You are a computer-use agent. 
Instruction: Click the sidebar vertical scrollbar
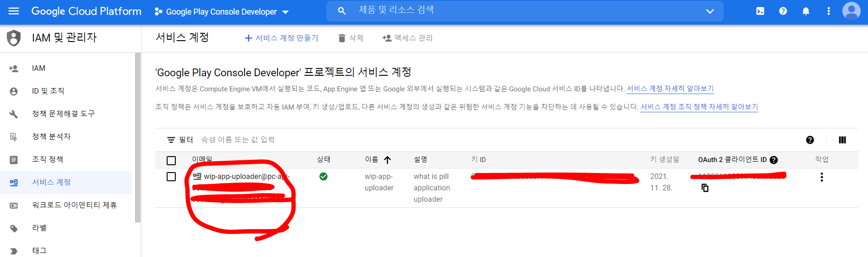pos(138,138)
